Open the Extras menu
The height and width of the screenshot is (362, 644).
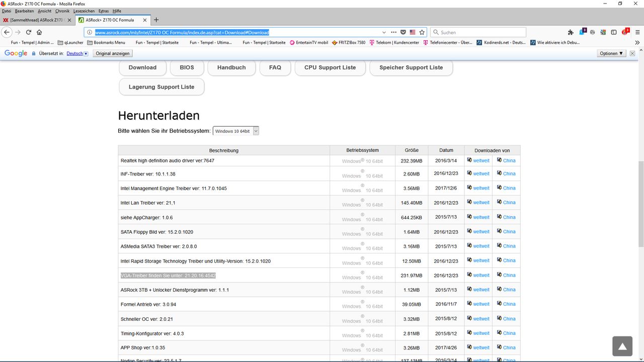pos(104,11)
